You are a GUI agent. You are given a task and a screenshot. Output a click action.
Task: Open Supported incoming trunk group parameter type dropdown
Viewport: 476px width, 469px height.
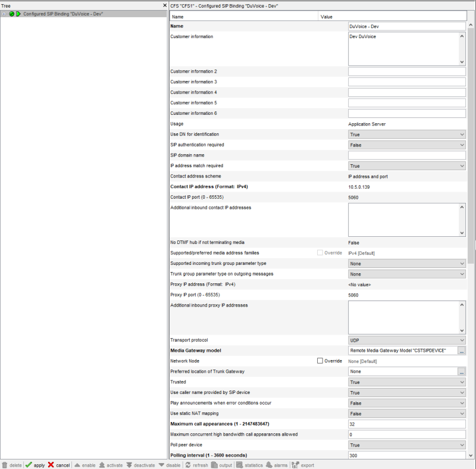point(407,264)
